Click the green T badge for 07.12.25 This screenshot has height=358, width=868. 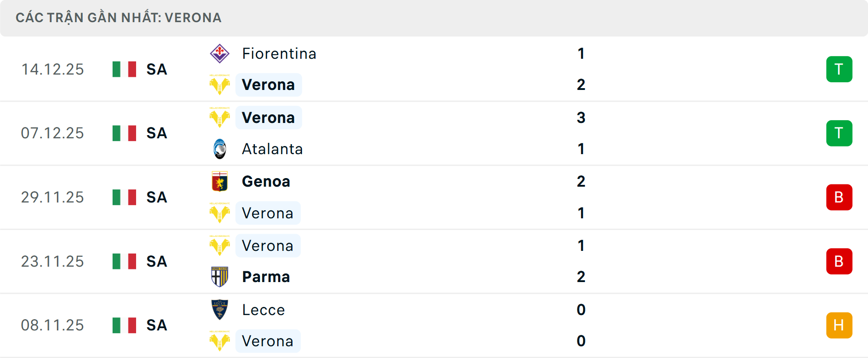[x=839, y=133]
